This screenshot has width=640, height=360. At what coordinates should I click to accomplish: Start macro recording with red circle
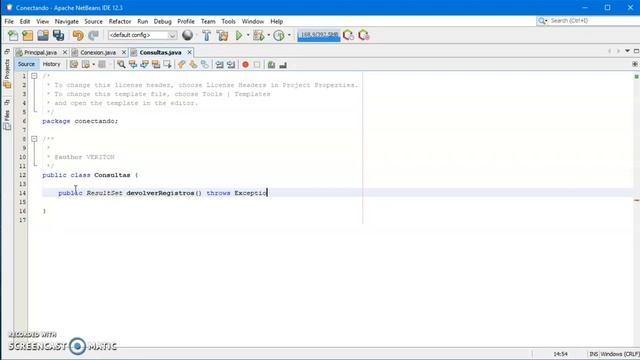pos(245,64)
